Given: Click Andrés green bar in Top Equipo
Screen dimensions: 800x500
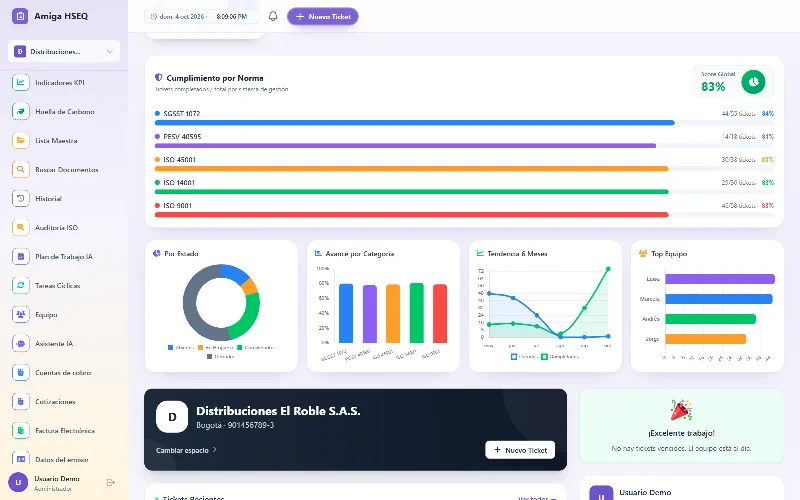Looking at the screenshot, I should (710, 319).
